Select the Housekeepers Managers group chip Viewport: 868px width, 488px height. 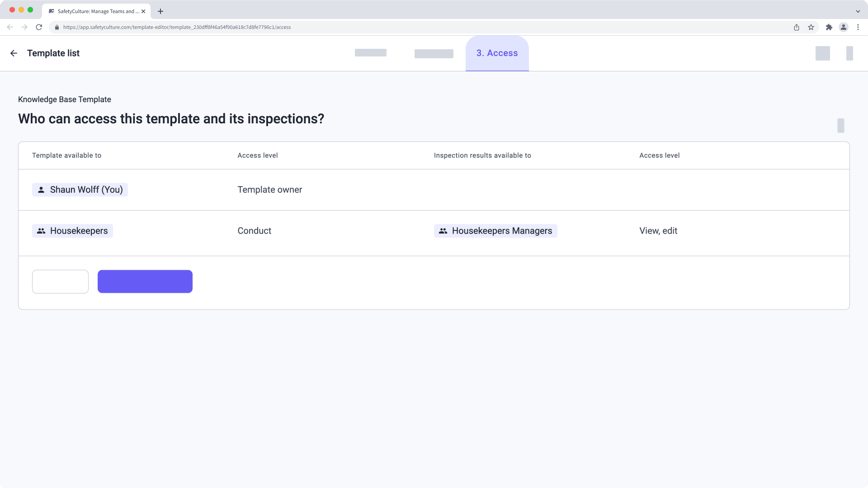[x=495, y=231]
